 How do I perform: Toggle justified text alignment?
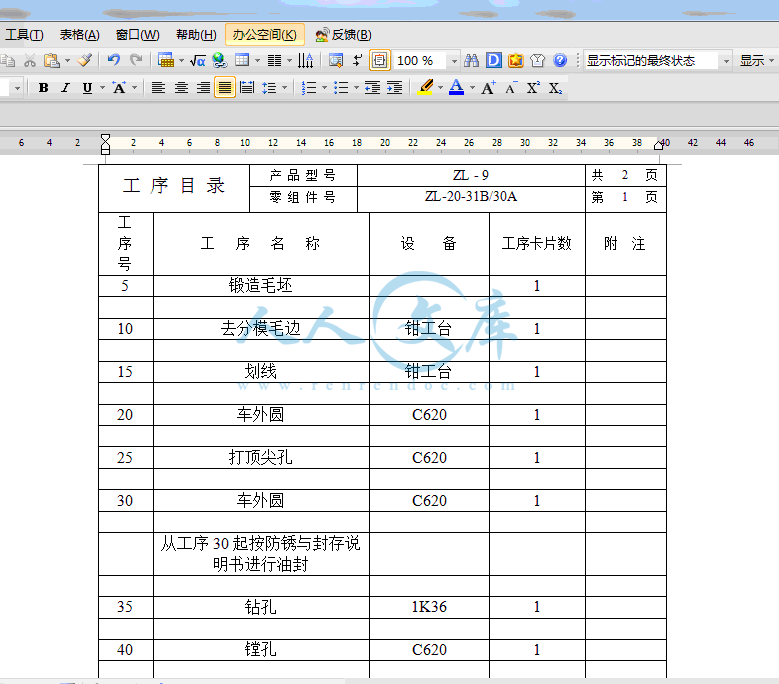click(225, 88)
